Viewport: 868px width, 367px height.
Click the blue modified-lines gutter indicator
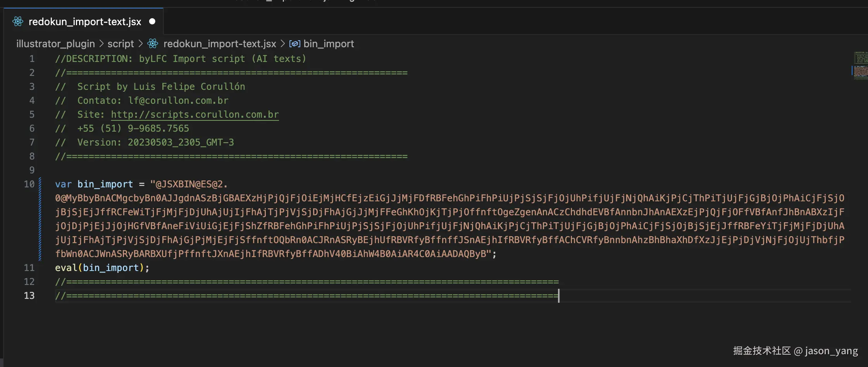[x=40, y=219]
